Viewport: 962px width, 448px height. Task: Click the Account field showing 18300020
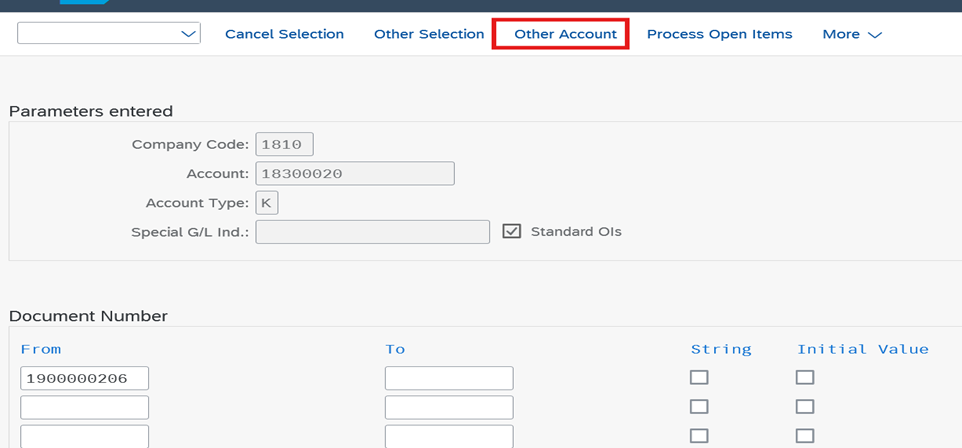coord(355,174)
